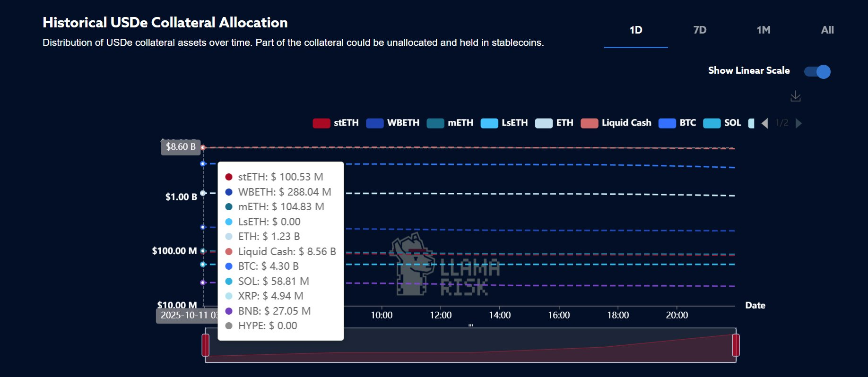Click the BTC legend icon
The image size is (868, 377).
[x=667, y=123]
